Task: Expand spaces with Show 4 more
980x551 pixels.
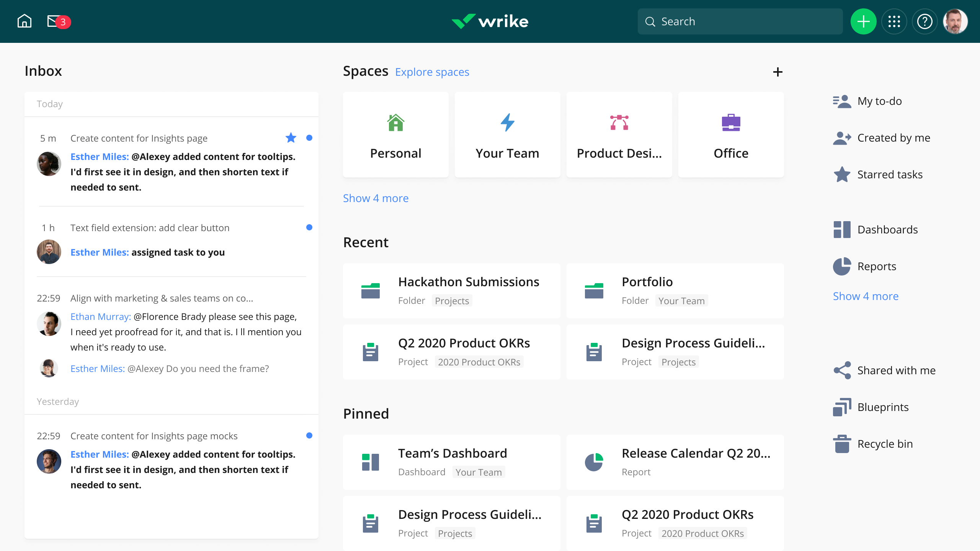Action: tap(376, 198)
